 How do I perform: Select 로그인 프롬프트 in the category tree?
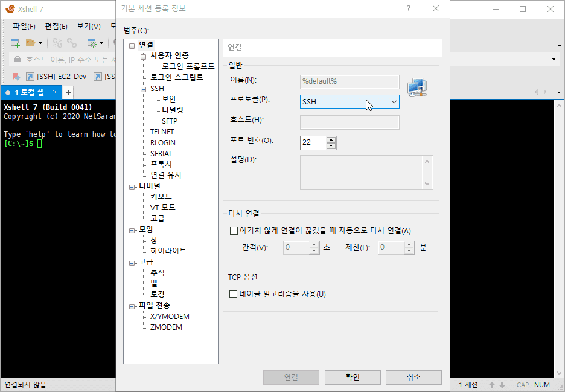(188, 66)
